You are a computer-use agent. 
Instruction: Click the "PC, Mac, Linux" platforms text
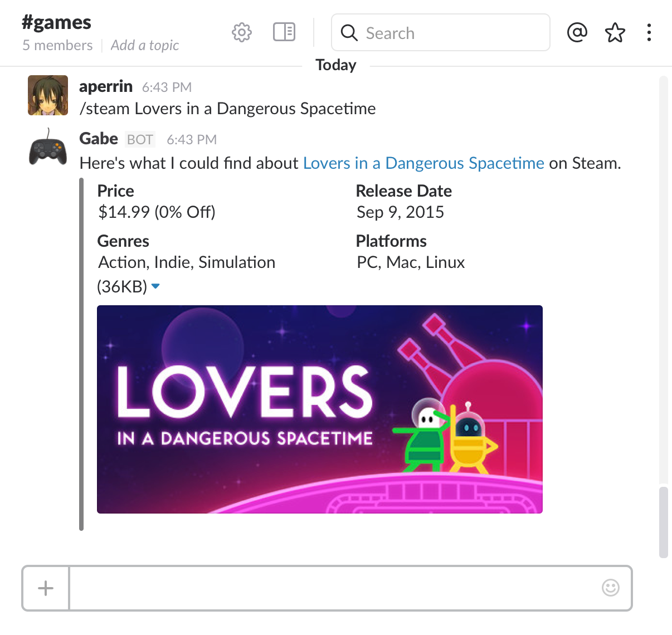coord(411,262)
